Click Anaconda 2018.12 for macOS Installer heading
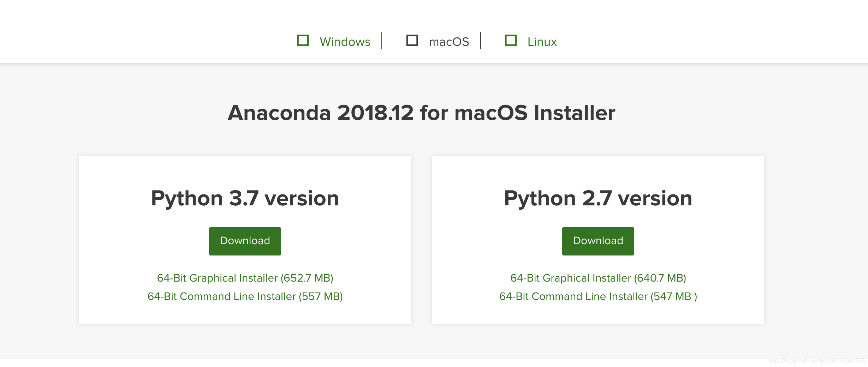This screenshot has width=868, height=367. (422, 113)
